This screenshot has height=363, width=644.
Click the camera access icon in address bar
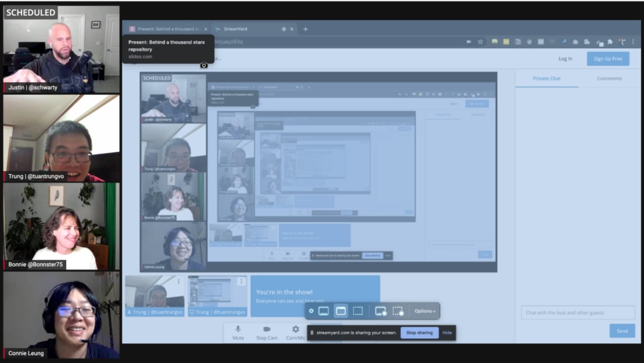tap(469, 42)
